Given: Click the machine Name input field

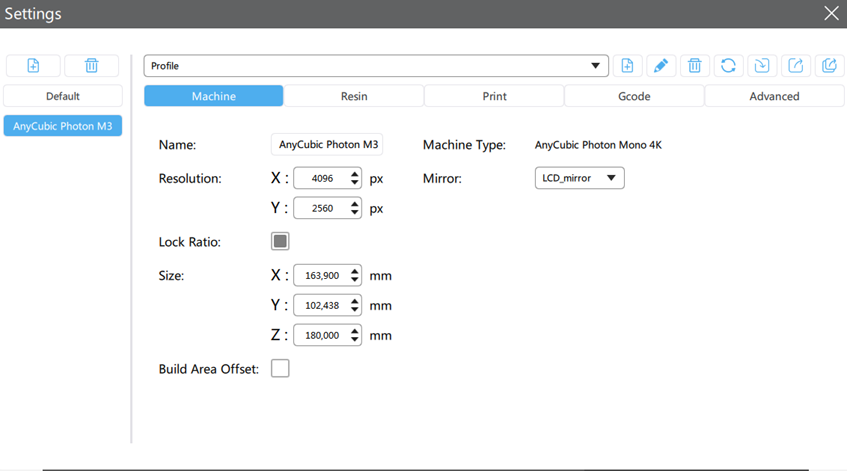Looking at the screenshot, I should [x=327, y=145].
